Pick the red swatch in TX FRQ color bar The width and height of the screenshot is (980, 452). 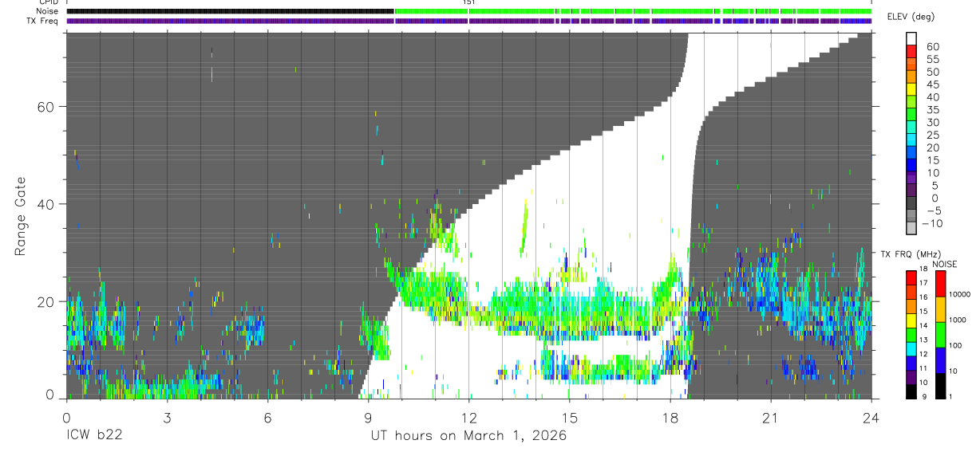pyautogui.click(x=911, y=277)
